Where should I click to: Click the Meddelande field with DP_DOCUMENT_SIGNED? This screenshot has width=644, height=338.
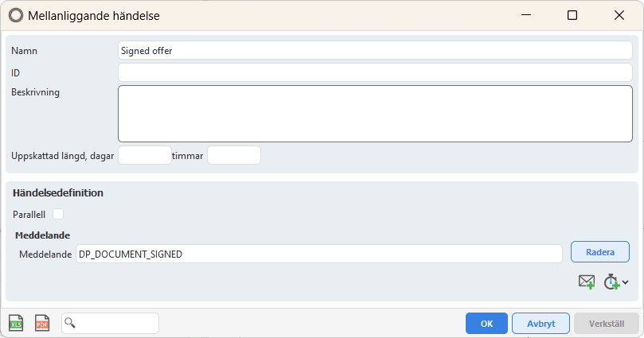pos(318,254)
